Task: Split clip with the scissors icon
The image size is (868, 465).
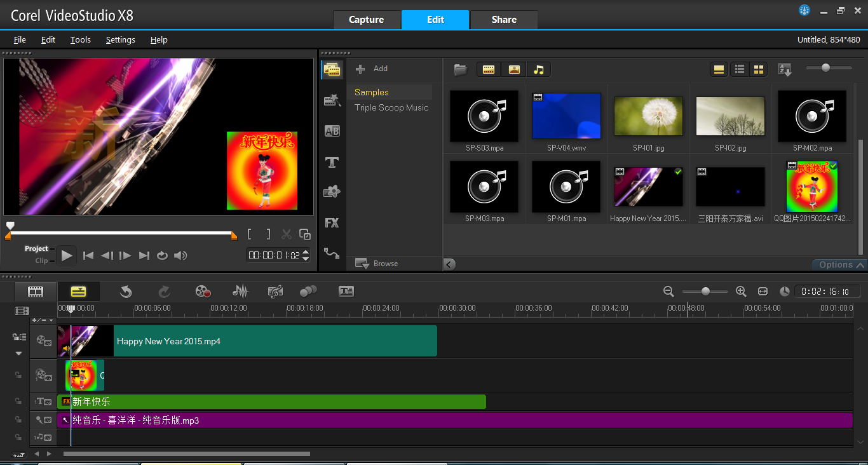Action: click(x=287, y=234)
